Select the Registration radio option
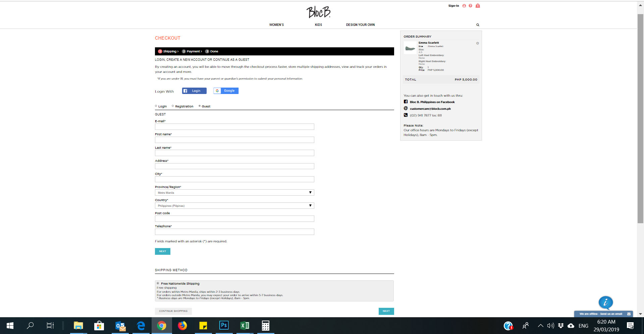 click(173, 106)
